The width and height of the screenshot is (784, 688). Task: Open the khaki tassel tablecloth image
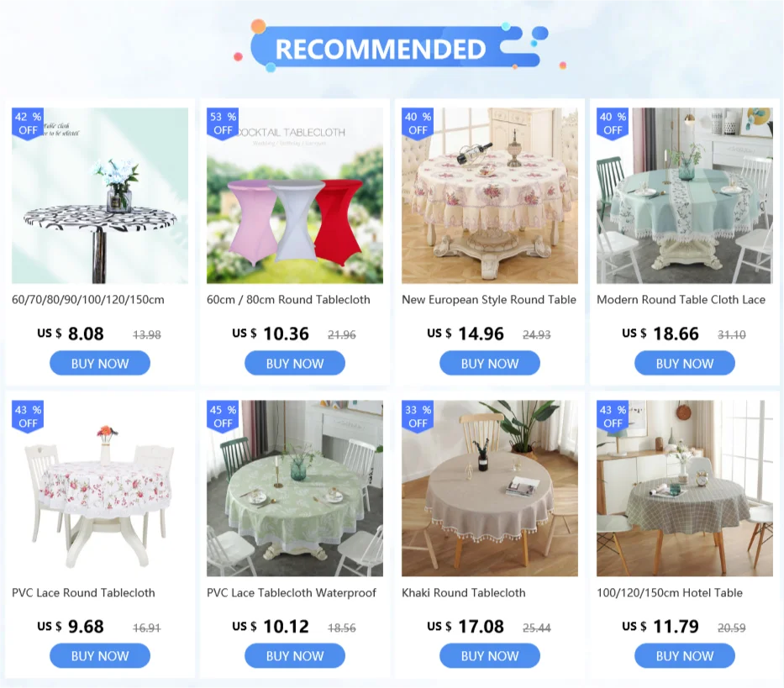(490, 489)
